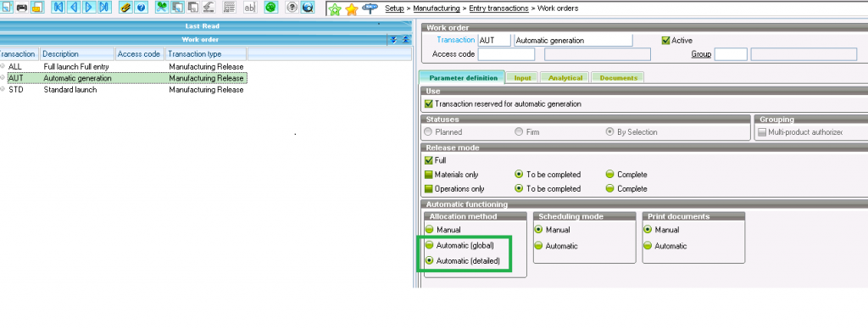Click the yellow lock icon in toolbar
Viewport: 868px width, 329px height.
point(37,7)
